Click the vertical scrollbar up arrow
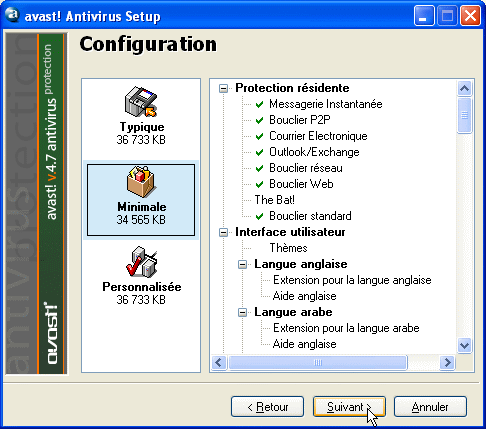Viewport: 486px width, 429px height. coord(464,88)
